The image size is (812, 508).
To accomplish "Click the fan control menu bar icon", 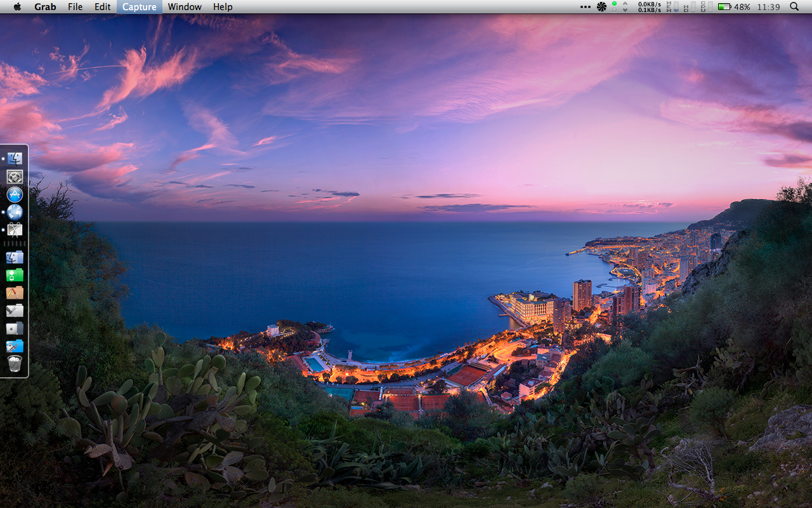I will point(601,7).
